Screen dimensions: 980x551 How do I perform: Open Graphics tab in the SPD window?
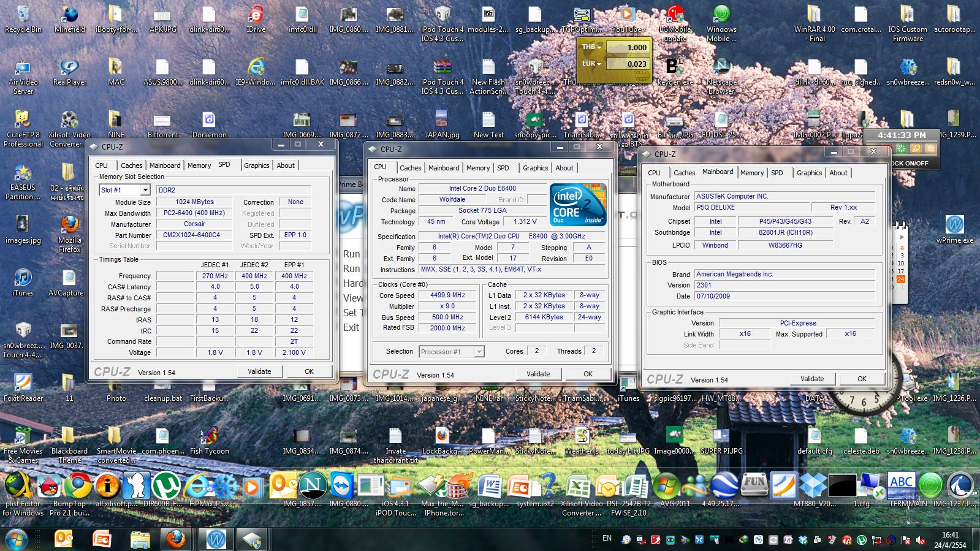coord(256,165)
